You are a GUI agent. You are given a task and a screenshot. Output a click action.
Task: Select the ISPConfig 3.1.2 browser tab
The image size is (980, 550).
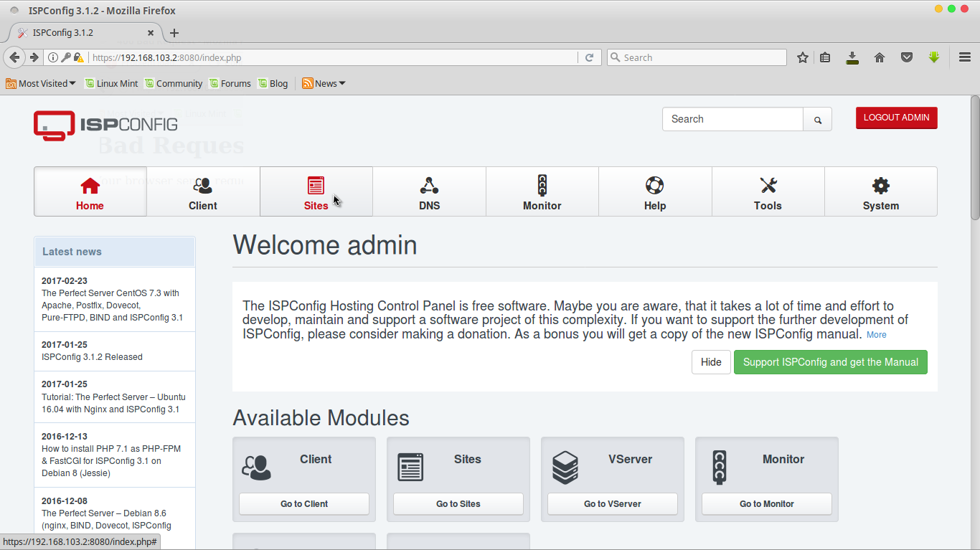84,33
